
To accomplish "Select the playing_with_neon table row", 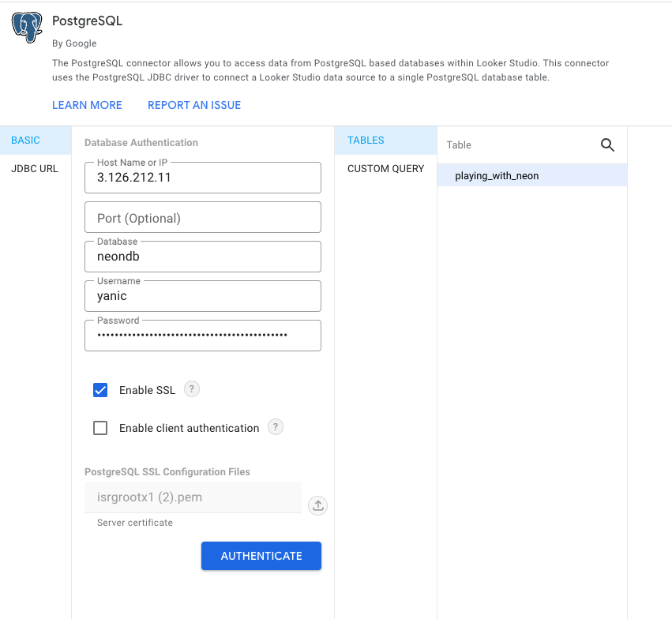I will [532, 176].
